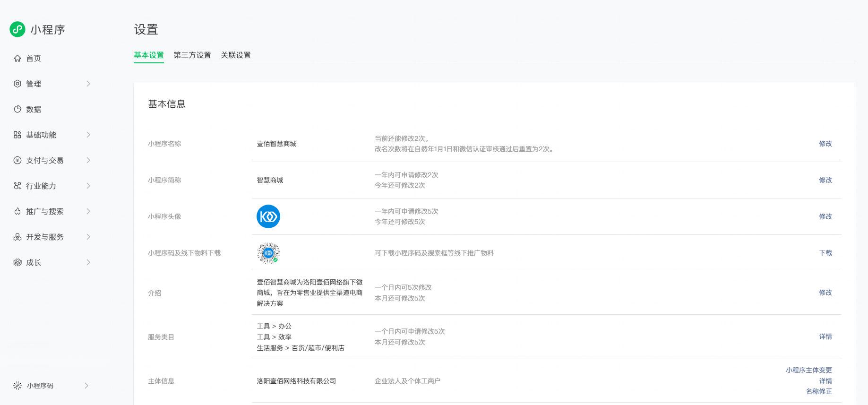Screen dimensions: 868x405
Task: Switch to the 第三方设置 tab
Action: 192,55
